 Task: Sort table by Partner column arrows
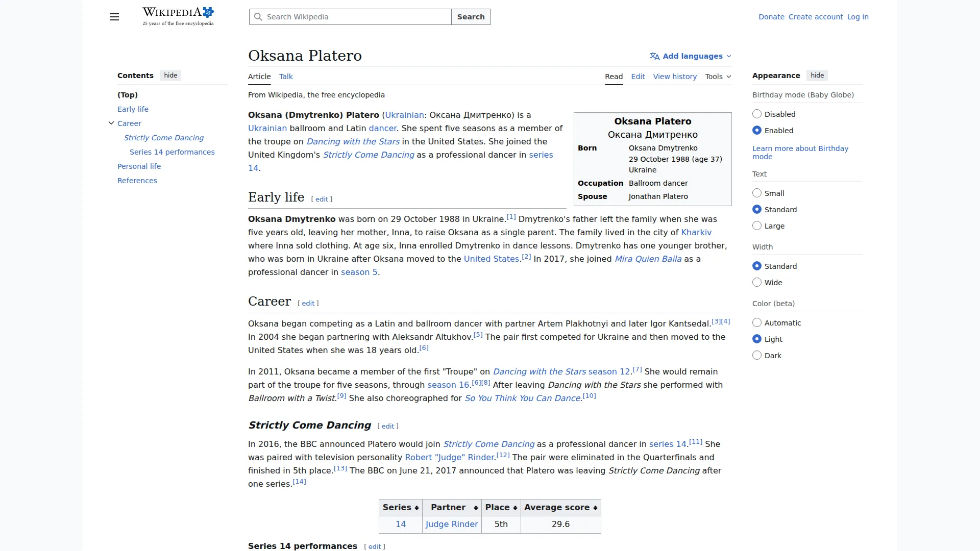(x=476, y=508)
